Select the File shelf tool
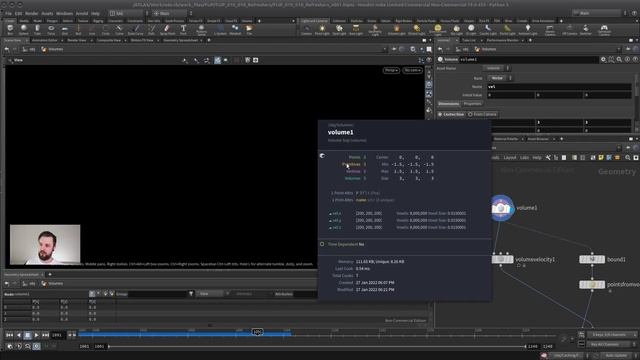Viewport: 640px width, 360px height. (x=249, y=29)
